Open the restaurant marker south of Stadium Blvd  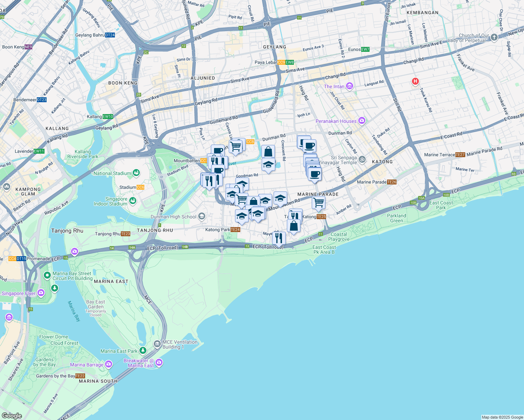point(209,181)
